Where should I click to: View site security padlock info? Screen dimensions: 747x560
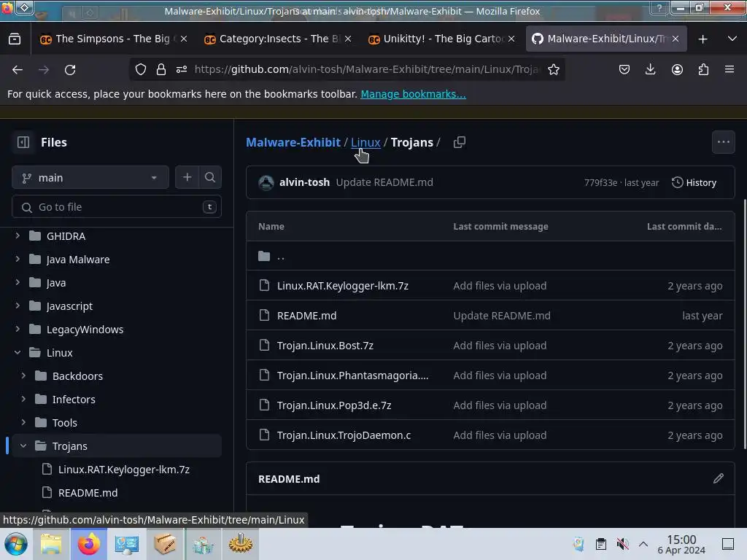tap(161, 69)
